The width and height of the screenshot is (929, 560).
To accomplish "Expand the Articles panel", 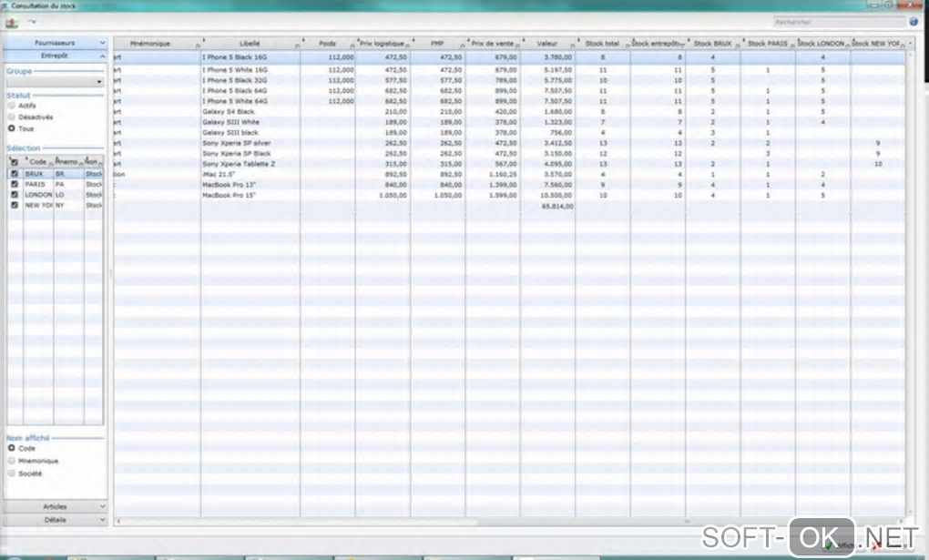I will pos(55,506).
